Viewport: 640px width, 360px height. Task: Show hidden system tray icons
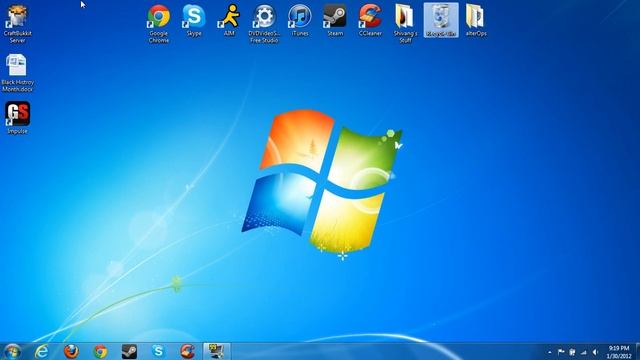[x=550, y=352]
